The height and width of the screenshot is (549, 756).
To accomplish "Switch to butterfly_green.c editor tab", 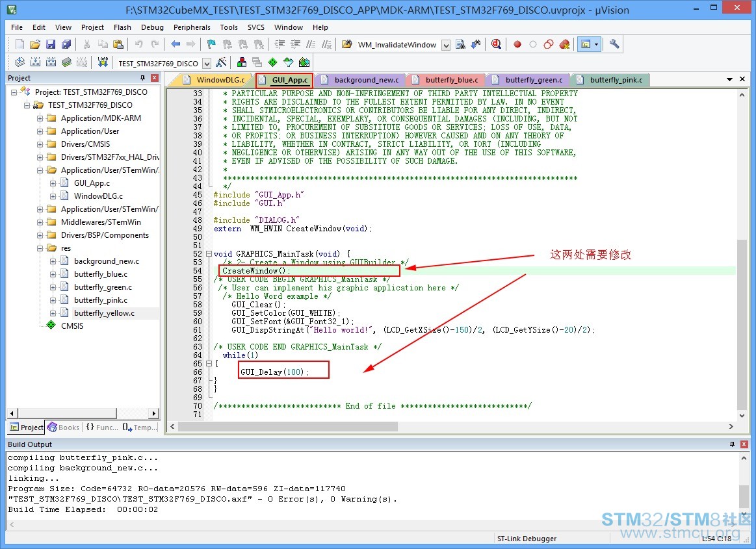I will pyautogui.click(x=527, y=80).
